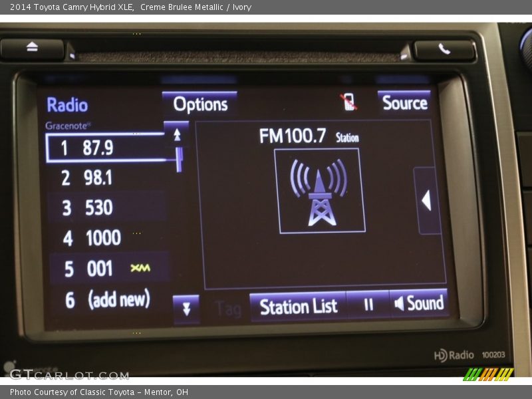The image size is (532, 399).
Task: Open the Sound settings
Action: [419, 304]
